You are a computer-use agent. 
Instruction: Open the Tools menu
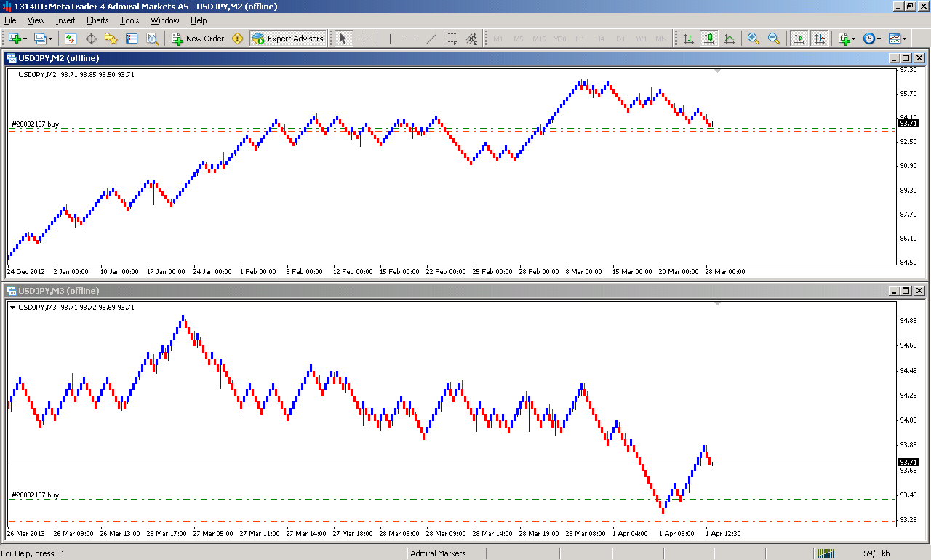tap(129, 20)
